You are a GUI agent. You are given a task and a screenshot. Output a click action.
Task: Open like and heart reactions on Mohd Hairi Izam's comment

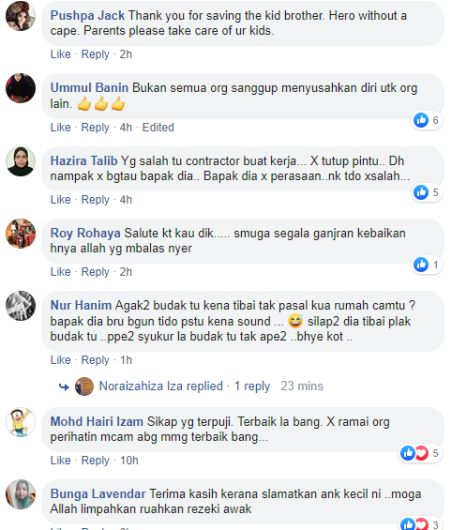(420, 453)
